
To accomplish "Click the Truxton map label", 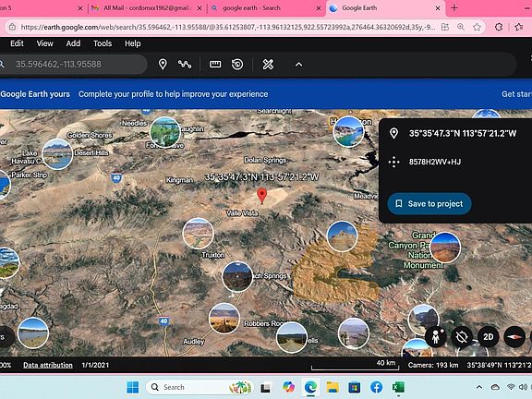I will click(x=213, y=255).
